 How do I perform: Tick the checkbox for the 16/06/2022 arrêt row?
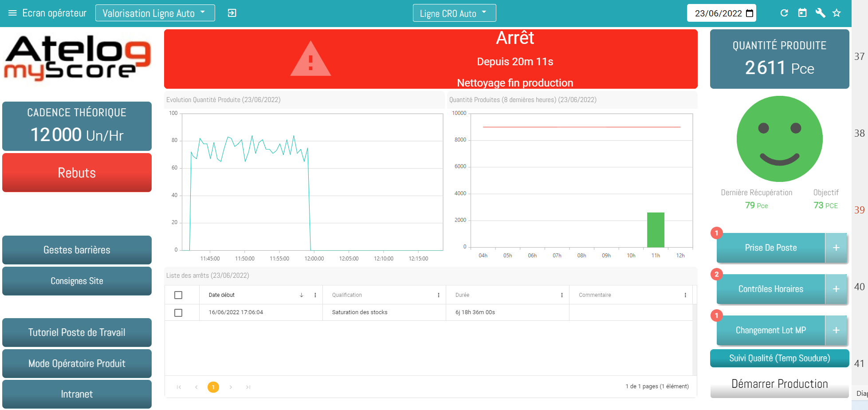pos(179,312)
